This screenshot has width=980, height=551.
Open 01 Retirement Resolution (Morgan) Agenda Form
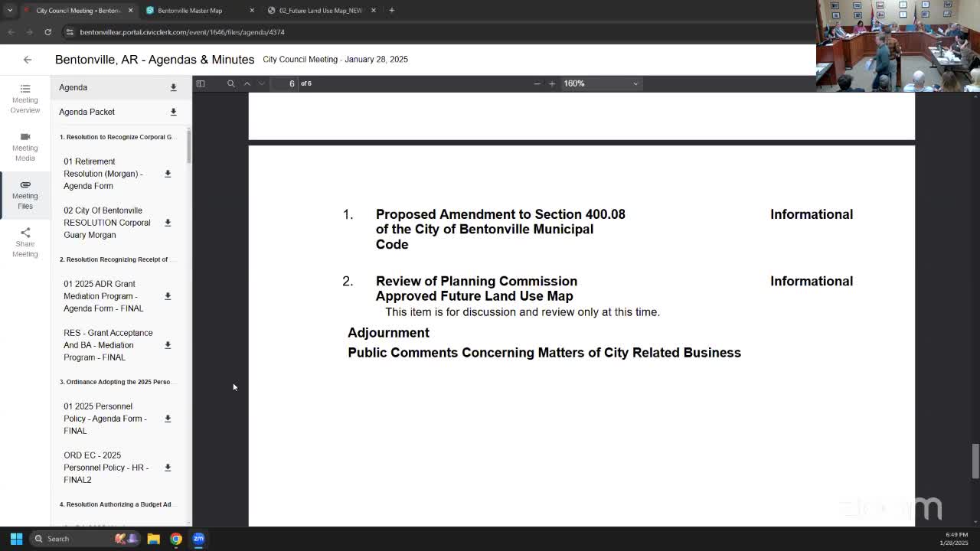coord(103,174)
